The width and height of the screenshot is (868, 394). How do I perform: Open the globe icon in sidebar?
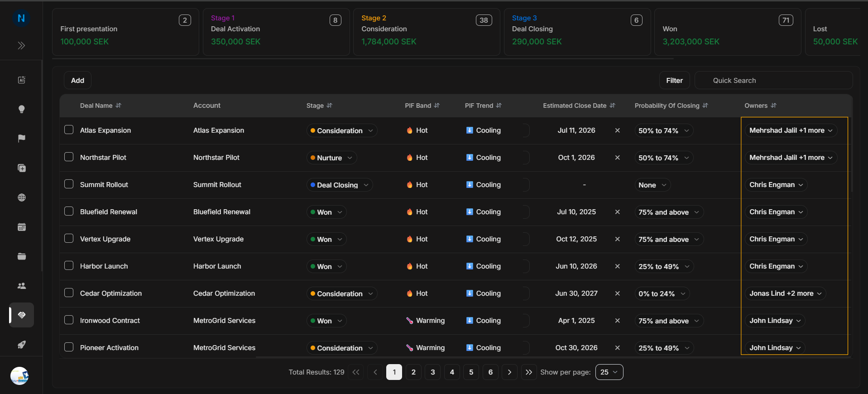click(21, 197)
